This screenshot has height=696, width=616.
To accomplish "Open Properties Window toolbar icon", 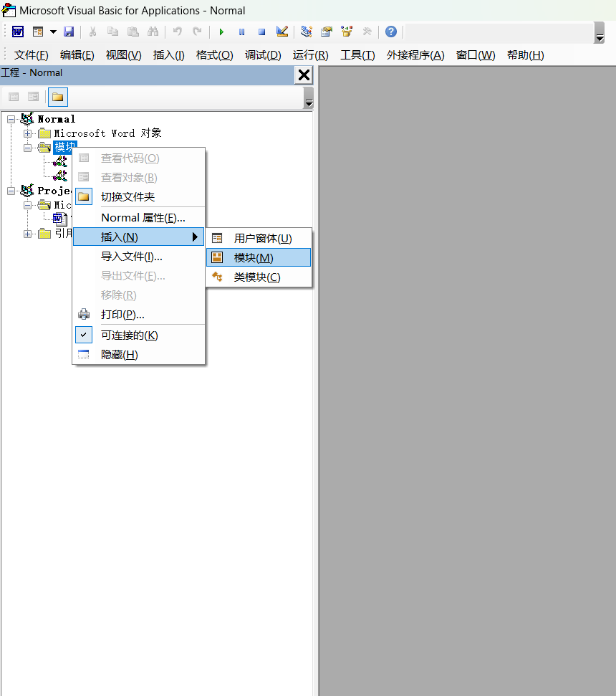I will coord(327,32).
